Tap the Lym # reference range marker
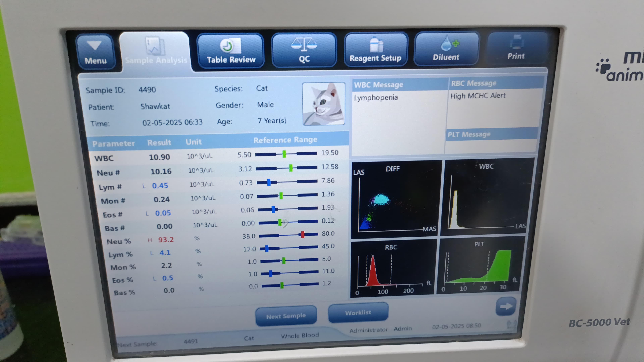The height and width of the screenshot is (362, 644). [x=269, y=182]
